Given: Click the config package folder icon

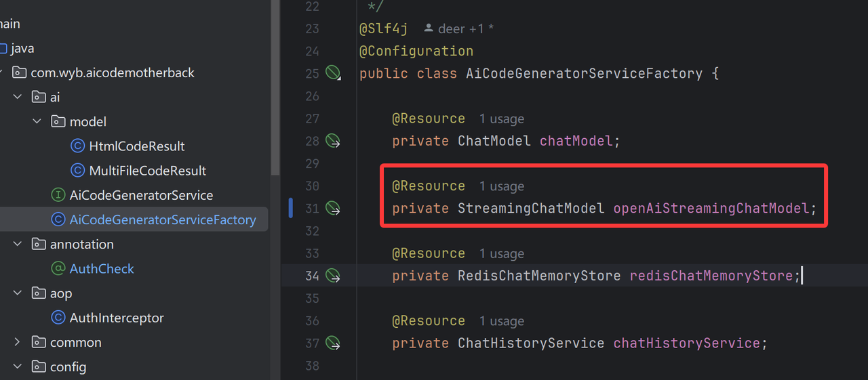Looking at the screenshot, I should 39,366.
